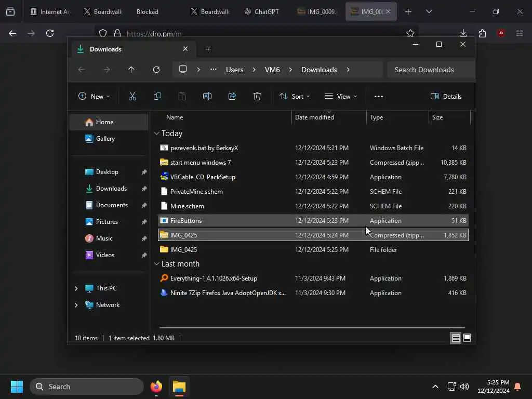
Task: Click Explorer's Forward navigation arrow
Action: click(x=107, y=70)
